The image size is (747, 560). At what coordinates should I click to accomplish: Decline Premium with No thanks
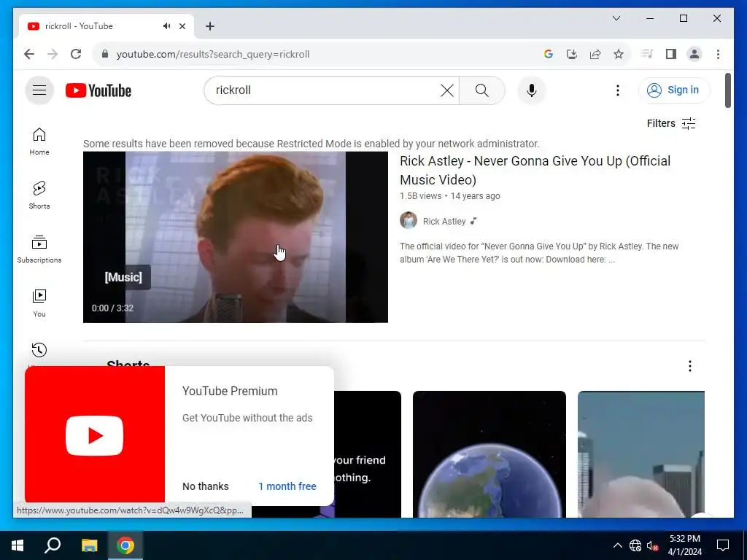pyautogui.click(x=205, y=486)
